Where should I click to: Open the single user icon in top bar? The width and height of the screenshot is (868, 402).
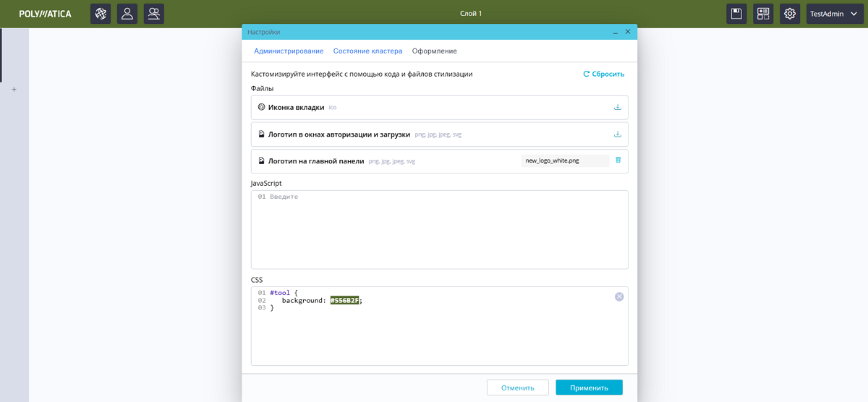coord(127,14)
